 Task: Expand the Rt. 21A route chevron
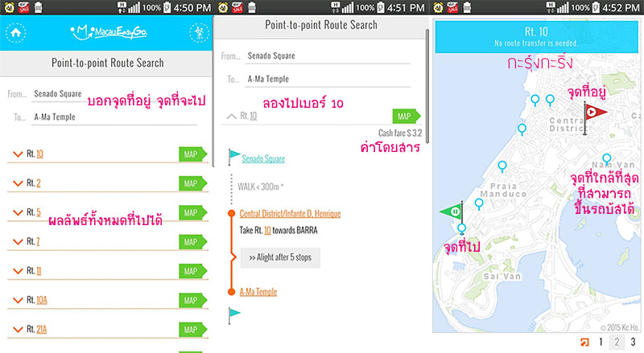pos(18,329)
